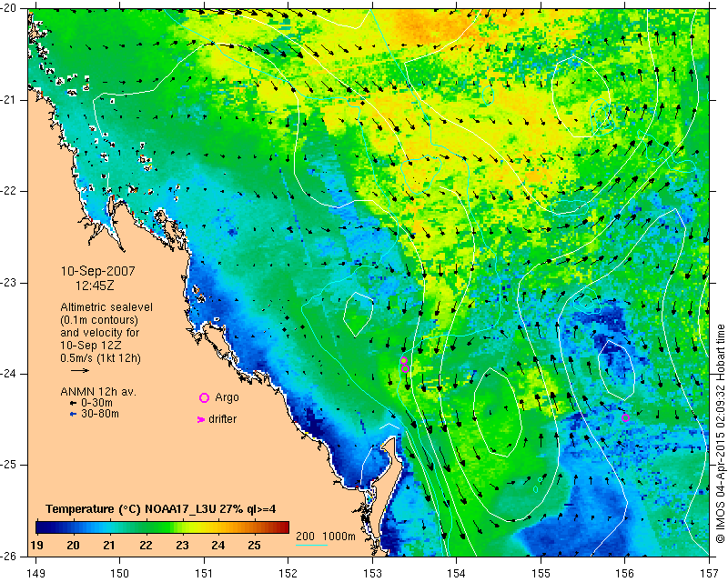Click the cyan '200' isobath label
728x582 pixels.
pyautogui.click(x=305, y=536)
